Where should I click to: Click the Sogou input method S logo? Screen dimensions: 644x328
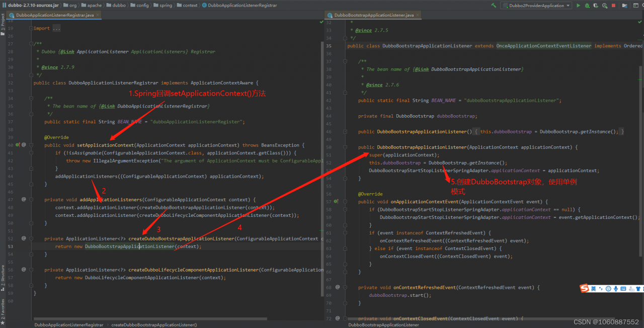(x=584, y=288)
